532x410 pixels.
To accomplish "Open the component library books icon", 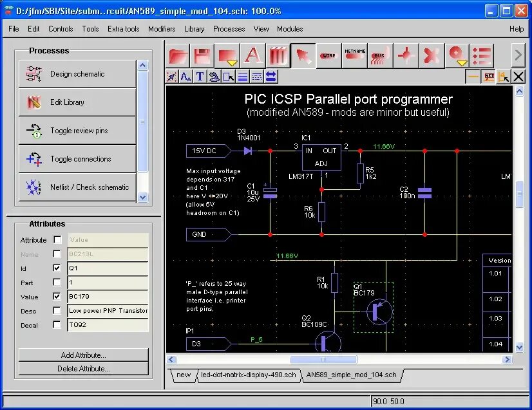I will 278,55.
